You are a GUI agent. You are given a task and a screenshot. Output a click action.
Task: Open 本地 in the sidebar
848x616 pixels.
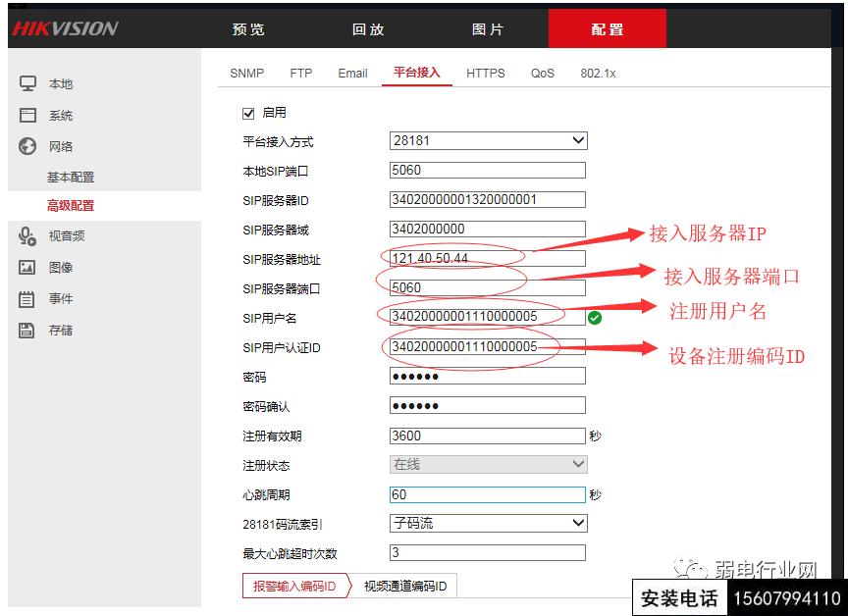(61, 84)
